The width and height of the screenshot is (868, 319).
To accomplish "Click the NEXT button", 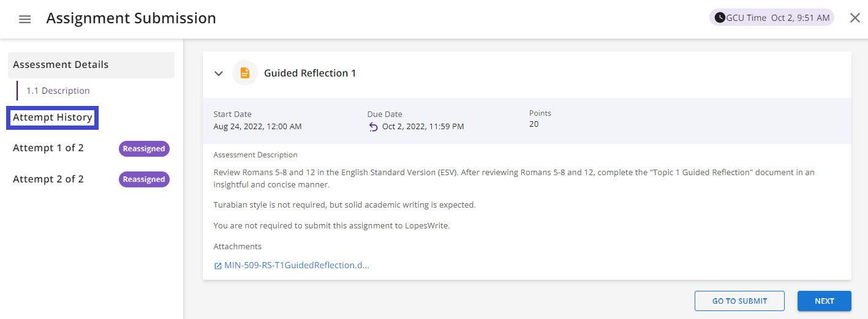I will [825, 301].
